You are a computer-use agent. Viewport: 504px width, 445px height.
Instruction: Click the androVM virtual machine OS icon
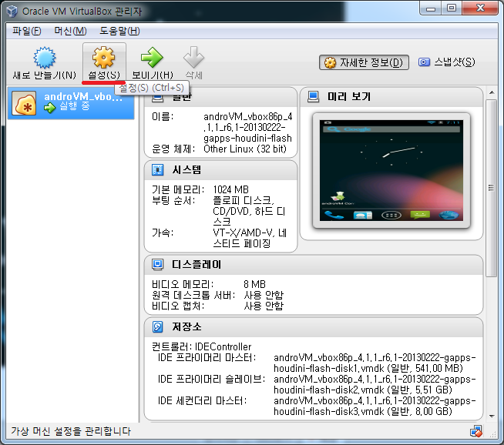pyautogui.click(x=24, y=103)
